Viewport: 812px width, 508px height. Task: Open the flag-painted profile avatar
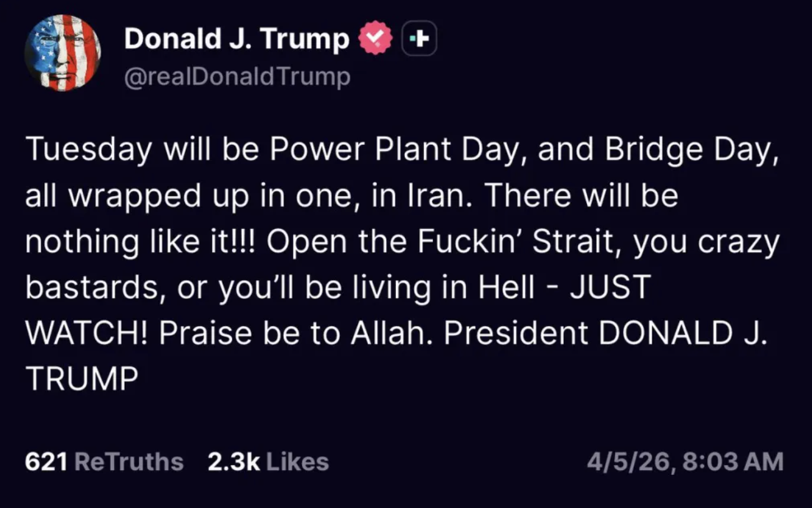[62, 53]
